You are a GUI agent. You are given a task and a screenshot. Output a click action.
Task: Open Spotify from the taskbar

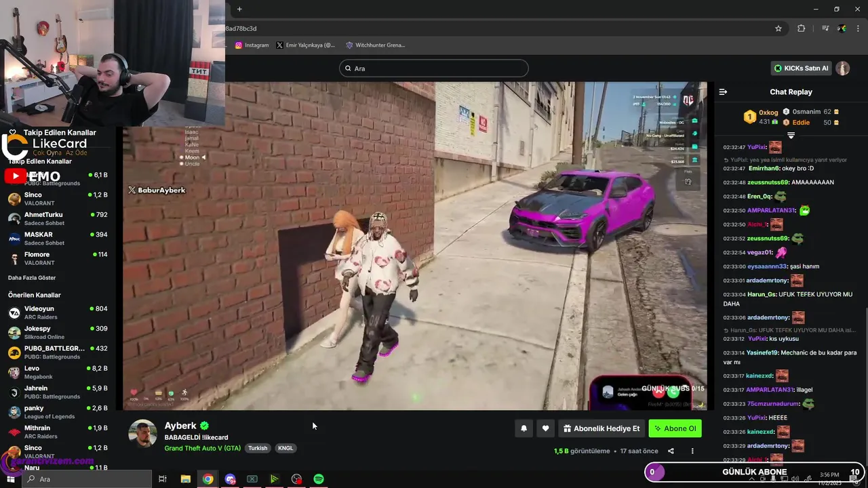pyautogui.click(x=319, y=479)
